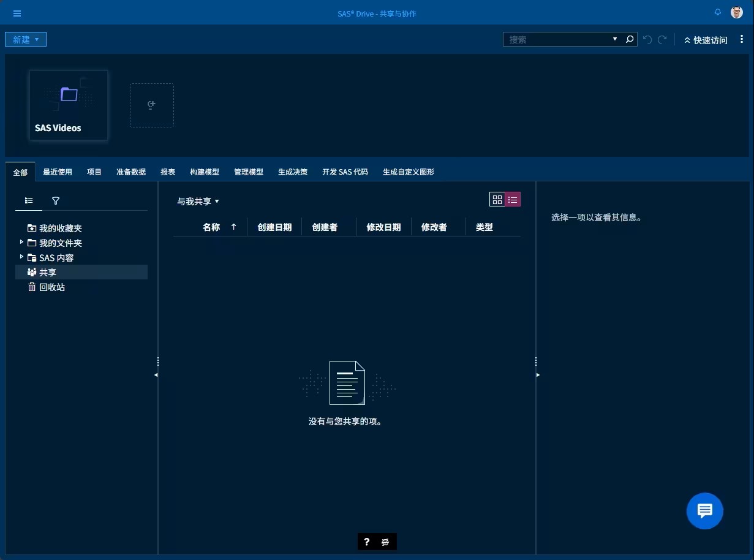Click the question mark help icon
Screen dimensions: 754x560
[367, 542]
